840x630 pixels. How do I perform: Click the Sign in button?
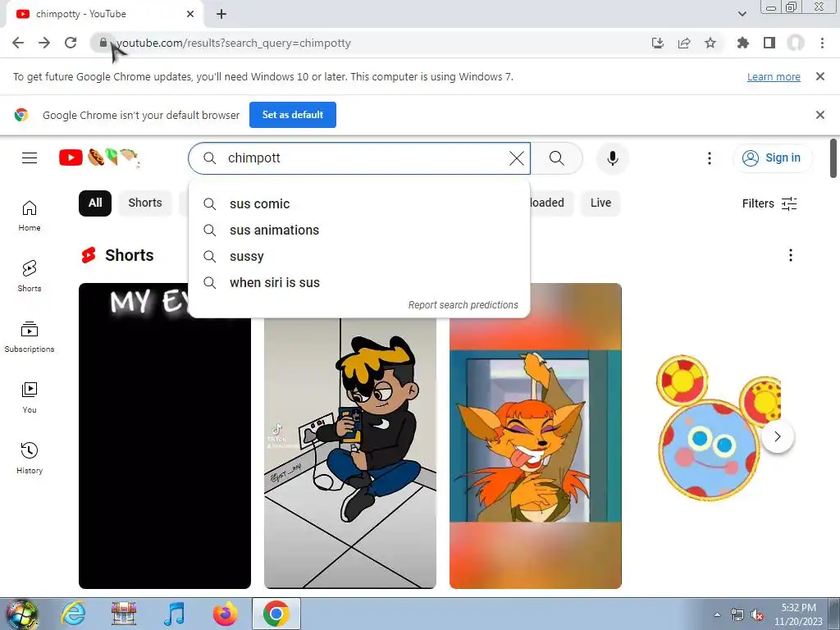(x=773, y=158)
